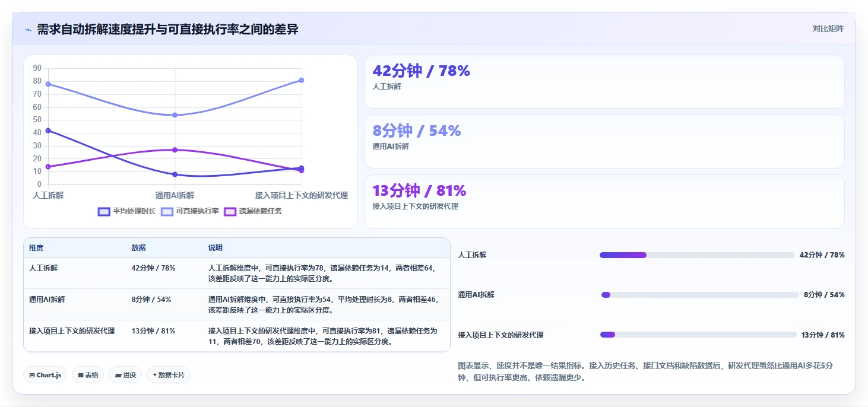Click the 表格 chip icon
868x407 pixels.
(x=81, y=375)
